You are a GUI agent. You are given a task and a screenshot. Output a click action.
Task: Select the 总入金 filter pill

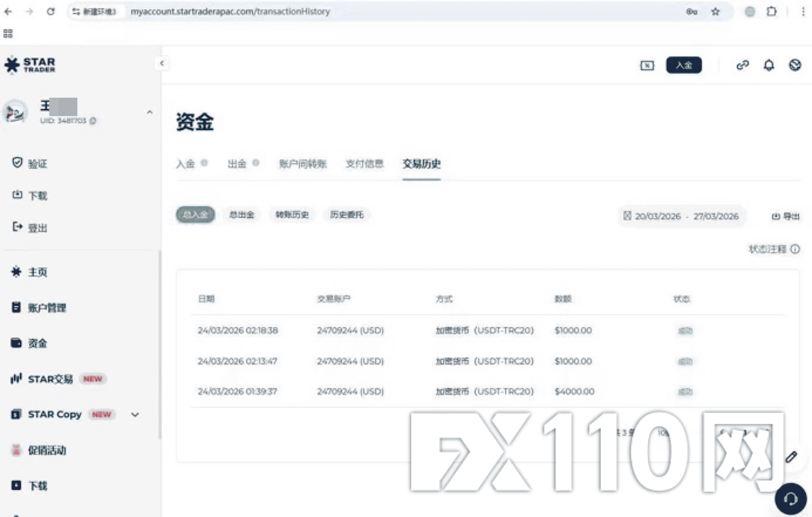tap(195, 215)
